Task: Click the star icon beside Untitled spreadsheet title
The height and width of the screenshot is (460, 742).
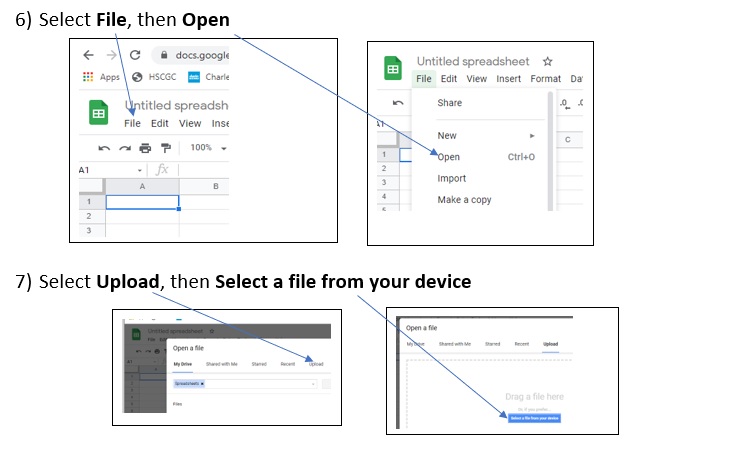Action: pos(548,62)
